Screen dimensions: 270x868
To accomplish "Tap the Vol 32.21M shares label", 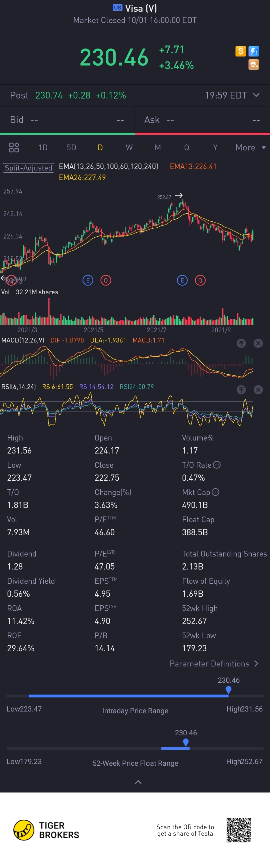I will (x=30, y=292).
